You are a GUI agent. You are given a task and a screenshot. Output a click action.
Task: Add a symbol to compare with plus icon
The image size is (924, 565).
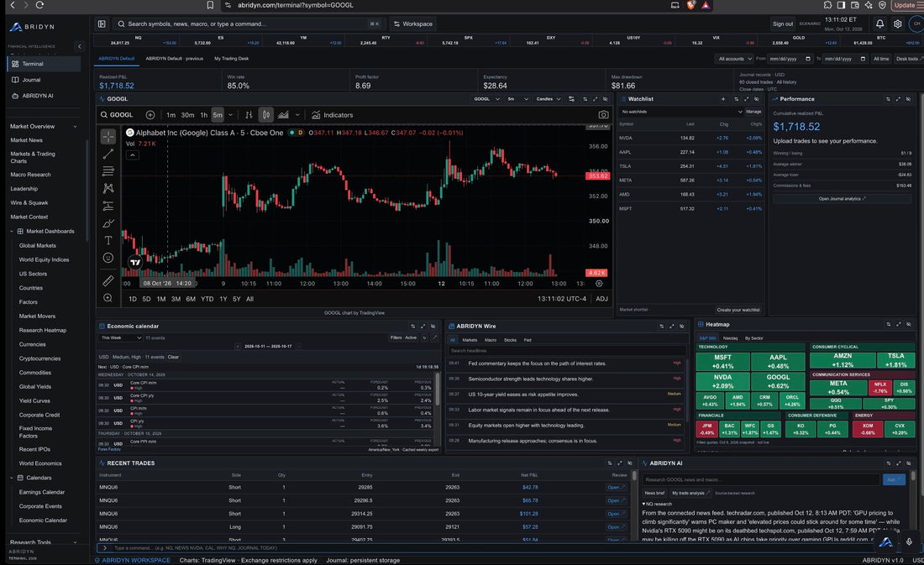pos(150,115)
